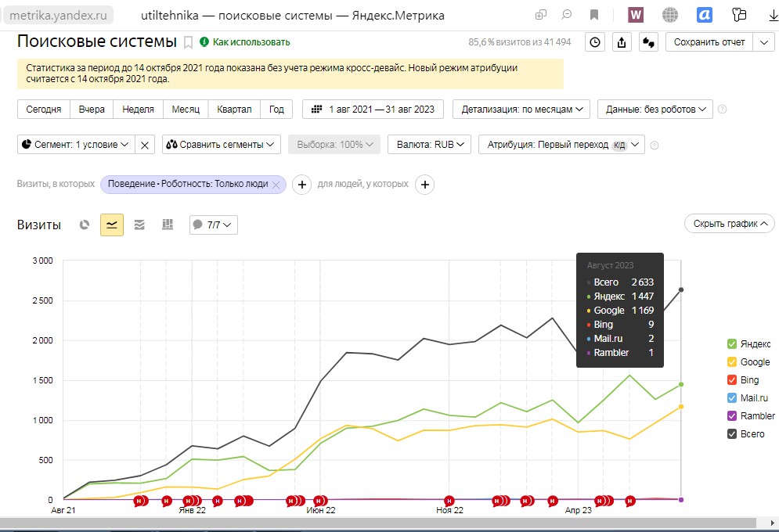This screenshot has height=532, width=779.
Task: Switch to column chart view
Action: point(168,225)
